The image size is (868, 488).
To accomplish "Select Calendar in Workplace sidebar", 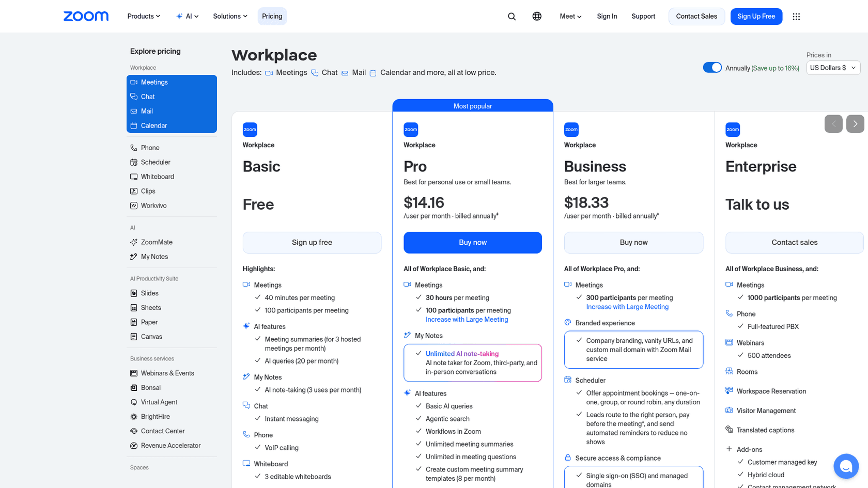I will pos(172,125).
